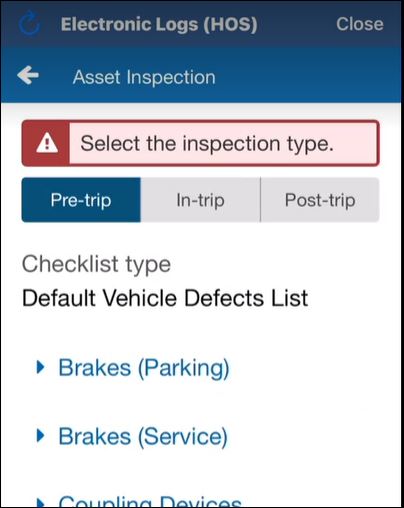Open the Coupling Devices defect item
Screen dimensions: 404x508
click(150, 501)
